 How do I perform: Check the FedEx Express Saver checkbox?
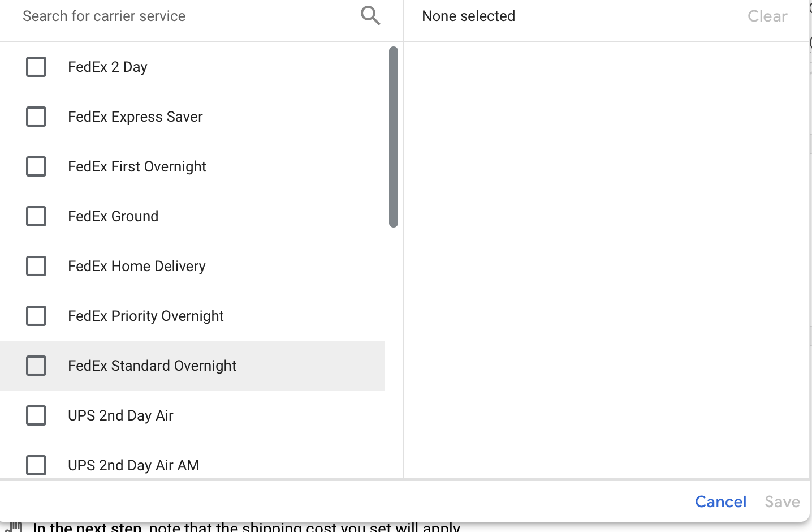pyautogui.click(x=36, y=117)
